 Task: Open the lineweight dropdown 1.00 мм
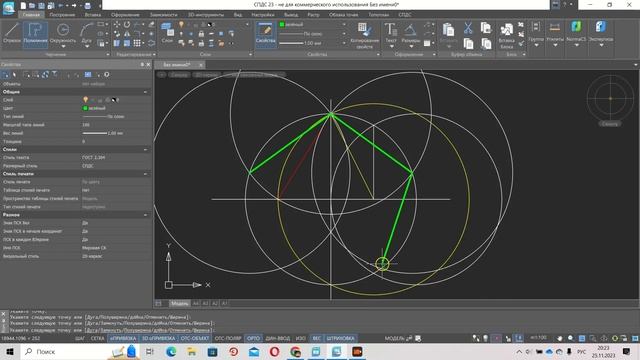[x=313, y=43]
